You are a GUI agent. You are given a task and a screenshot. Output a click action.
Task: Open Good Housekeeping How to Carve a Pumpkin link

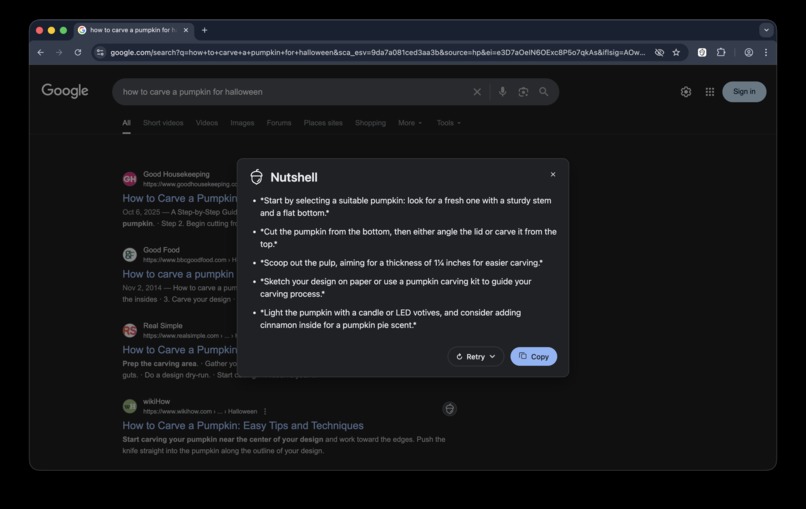[x=180, y=198]
